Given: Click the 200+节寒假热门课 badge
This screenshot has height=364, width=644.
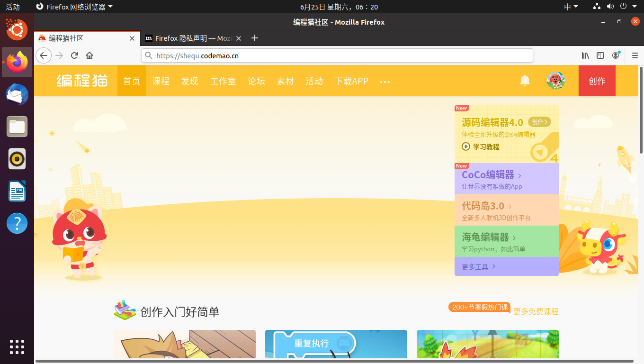Looking at the screenshot, I should click(479, 308).
